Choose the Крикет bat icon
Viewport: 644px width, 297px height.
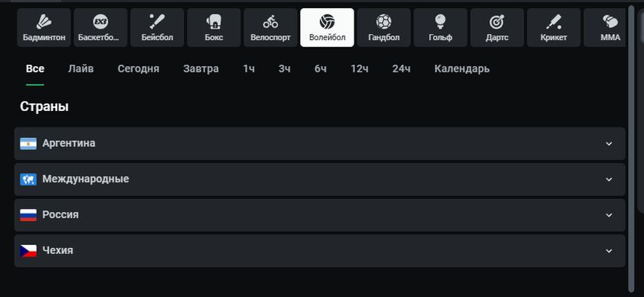tap(554, 21)
